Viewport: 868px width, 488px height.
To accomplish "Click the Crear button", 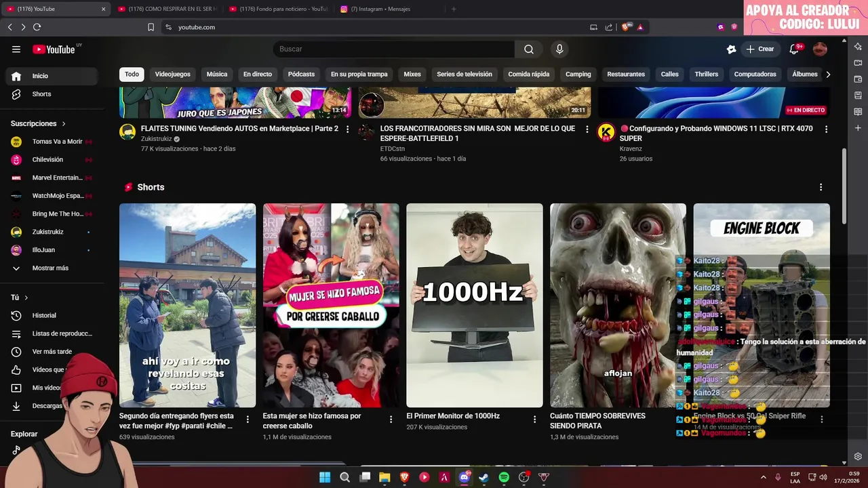I will 760,49.
